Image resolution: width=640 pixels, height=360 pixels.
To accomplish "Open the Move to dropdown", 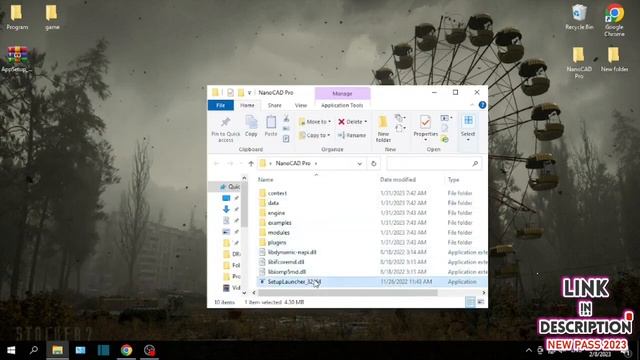I will point(315,122).
